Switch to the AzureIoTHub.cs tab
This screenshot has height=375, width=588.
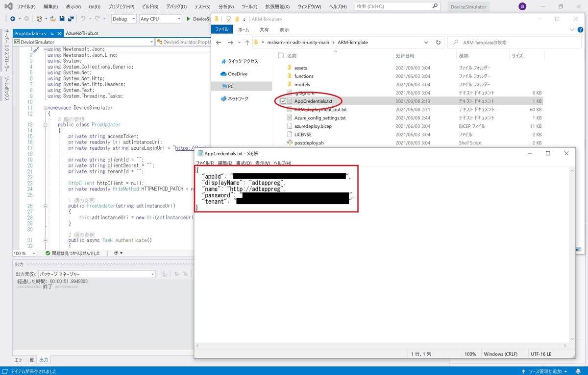tap(82, 33)
